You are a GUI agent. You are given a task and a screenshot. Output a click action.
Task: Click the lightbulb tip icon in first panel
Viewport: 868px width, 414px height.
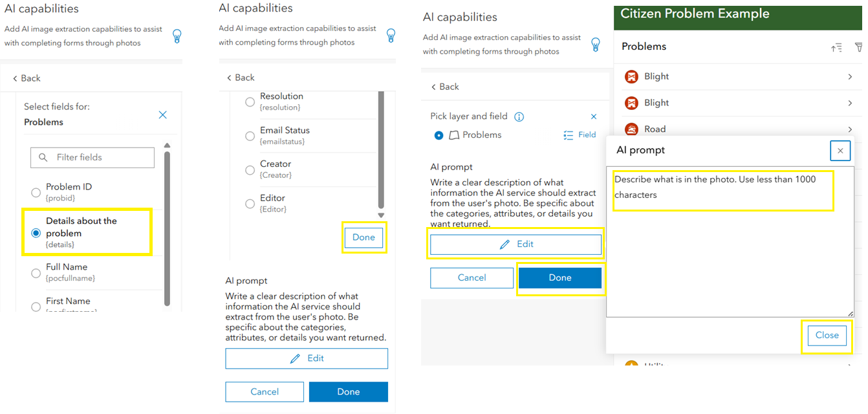tap(177, 36)
